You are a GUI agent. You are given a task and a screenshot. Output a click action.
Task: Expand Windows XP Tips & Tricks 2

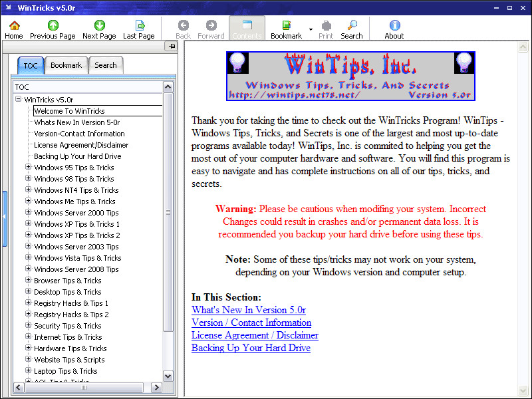pos(29,235)
